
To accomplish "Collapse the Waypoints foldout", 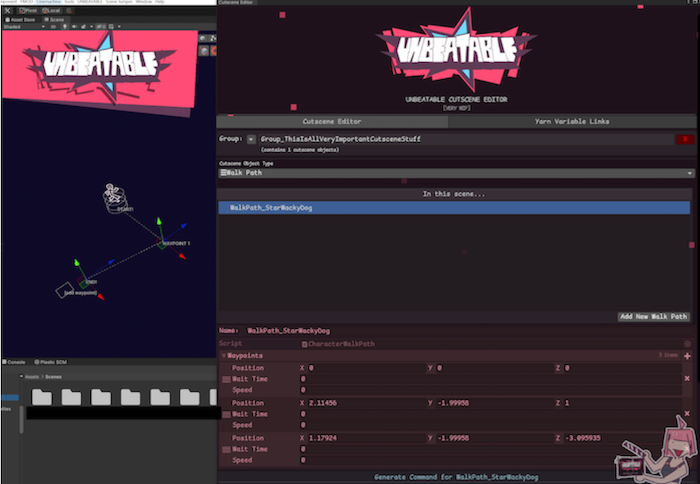I will pyautogui.click(x=224, y=356).
